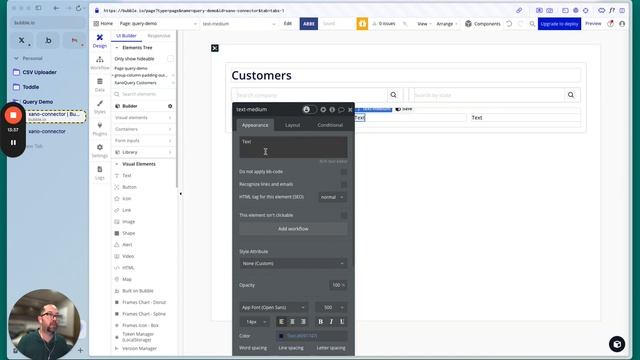Toggle Only show hideable checkbox
This screenshot has width=640, height=360.
170,59
